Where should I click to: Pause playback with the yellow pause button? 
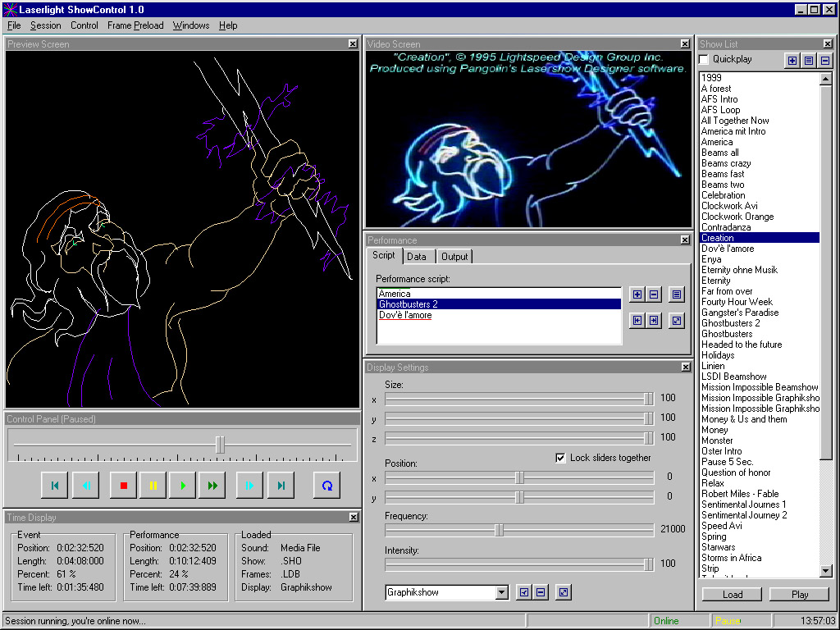click(x=153, y=486)
